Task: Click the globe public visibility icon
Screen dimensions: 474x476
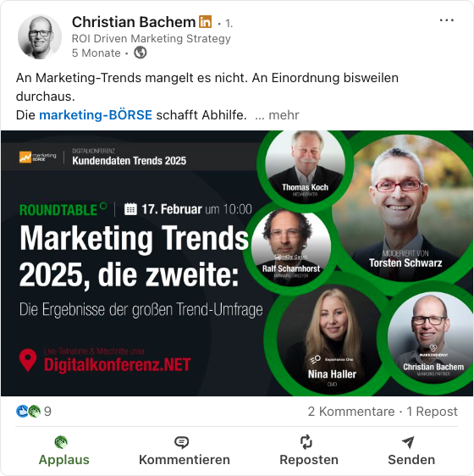Action: point(141,53)
